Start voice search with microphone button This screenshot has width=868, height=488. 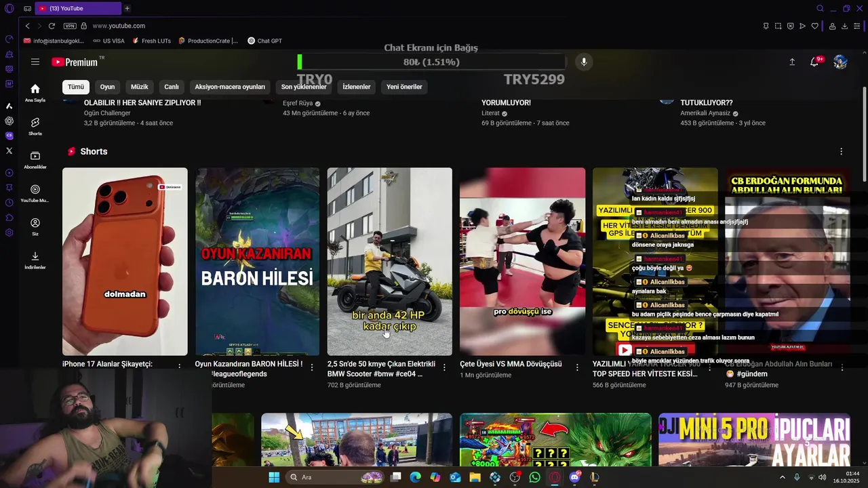[x=583, y=62]
